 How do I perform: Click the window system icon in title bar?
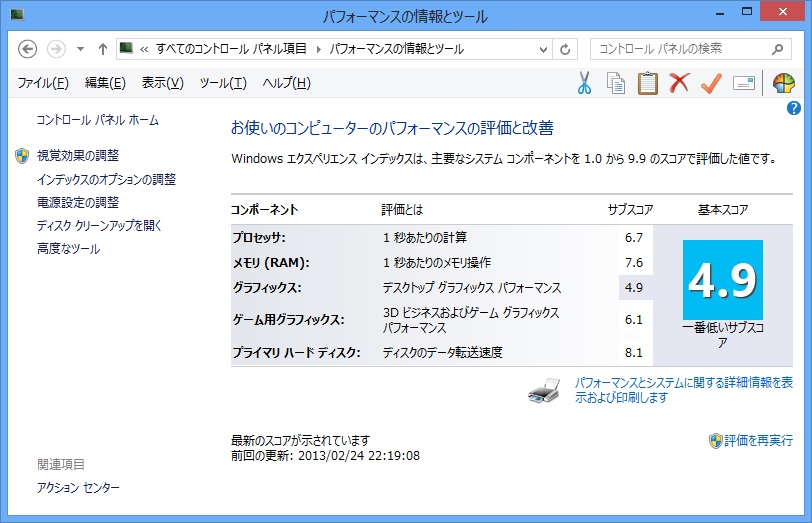17,14
